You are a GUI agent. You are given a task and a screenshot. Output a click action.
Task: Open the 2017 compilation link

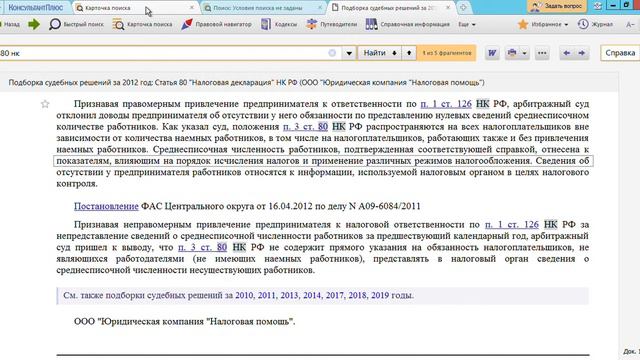[x=335, y=296]
